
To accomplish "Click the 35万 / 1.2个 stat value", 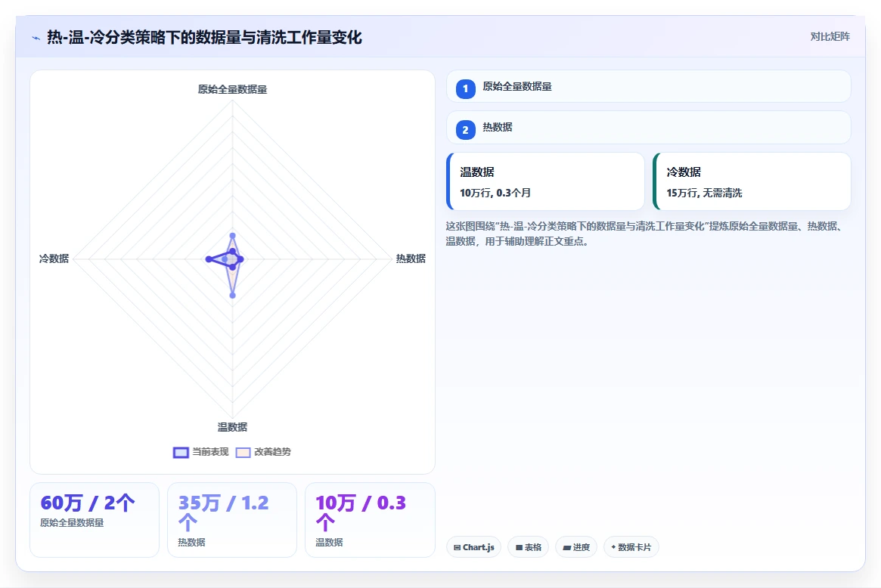I will pyautogui.click(x=224, y=512).
